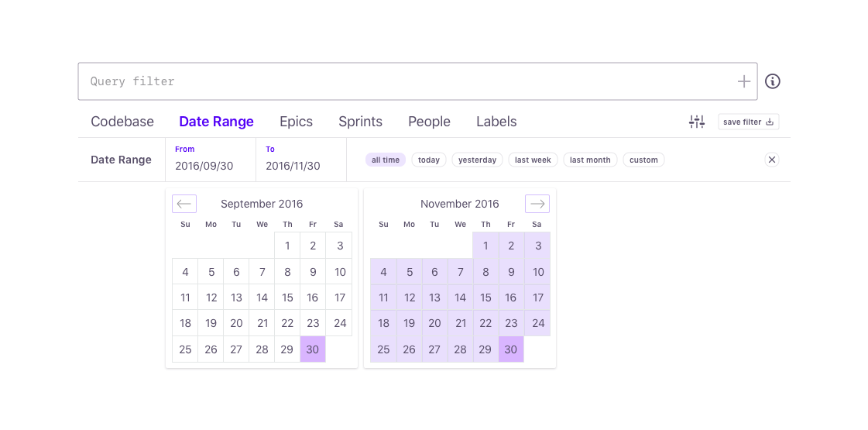Close the Date Range filter row
This screenshot has width=868, height=430.
(x=771, y=160)
